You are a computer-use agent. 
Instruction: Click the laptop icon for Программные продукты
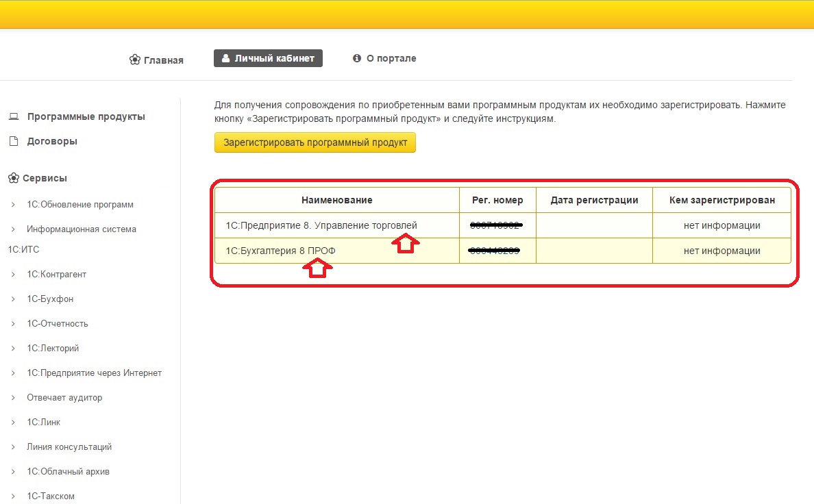pyautogui.click(x=13, y=116)
